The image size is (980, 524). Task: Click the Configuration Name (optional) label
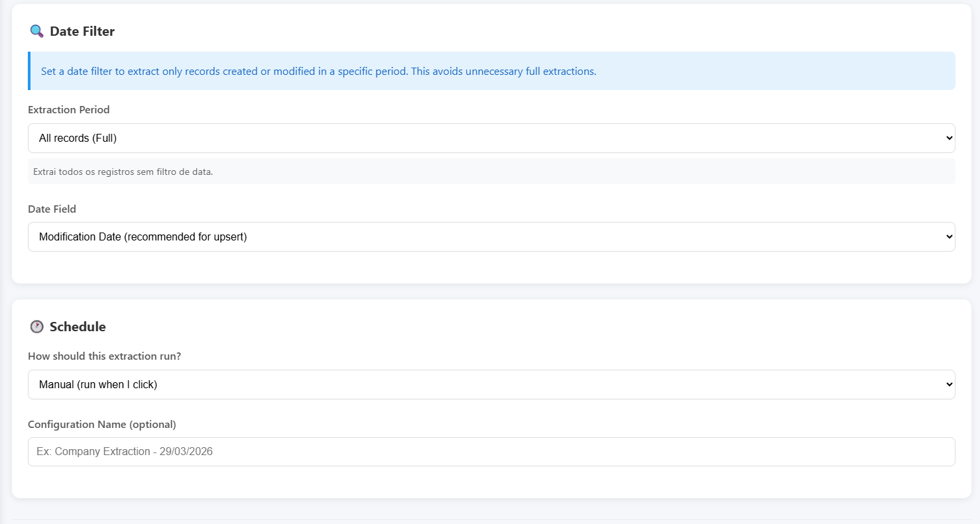102,424
